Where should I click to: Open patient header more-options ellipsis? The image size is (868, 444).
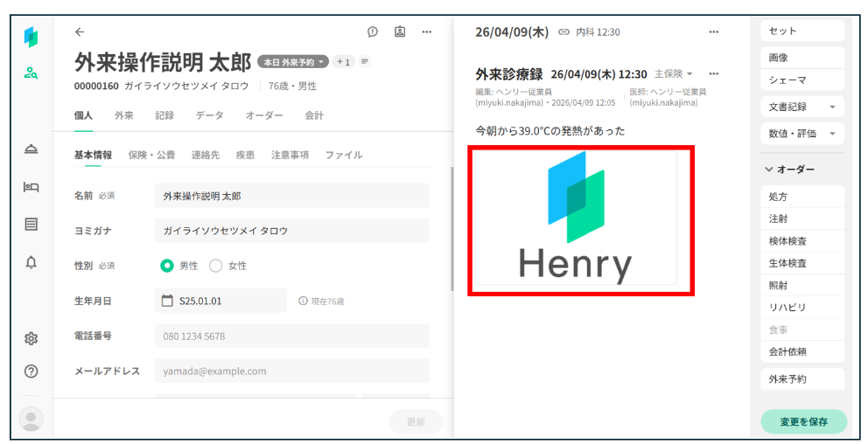(x=427, y=32)
